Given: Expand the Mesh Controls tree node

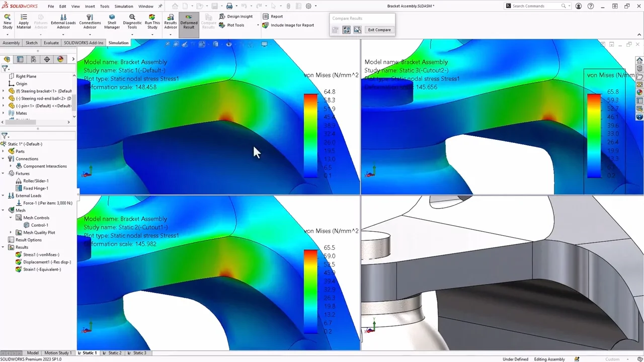Looking at the screenshot, I should click(x=11, y=217).
